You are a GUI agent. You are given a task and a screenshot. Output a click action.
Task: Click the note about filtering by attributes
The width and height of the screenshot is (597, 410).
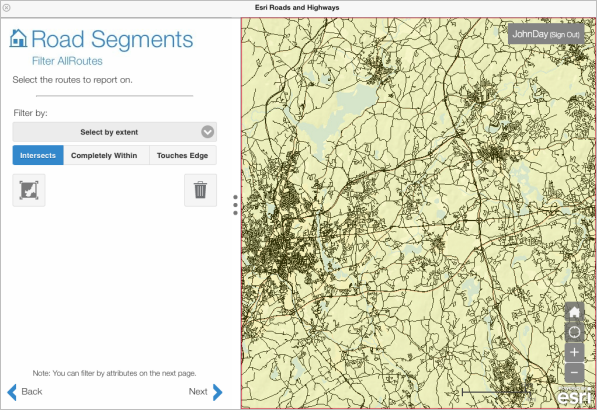114,373
